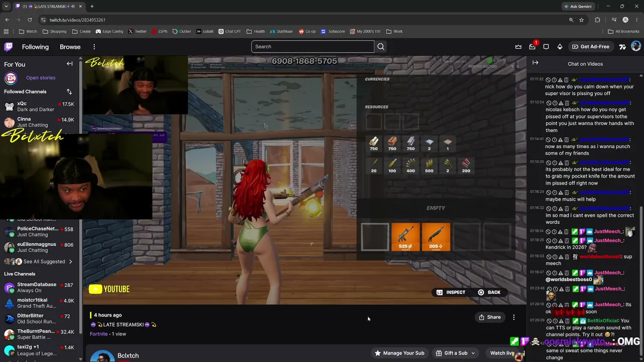Sort the Followed Channels list
644x362 pixels.
(x=69, y=92)
